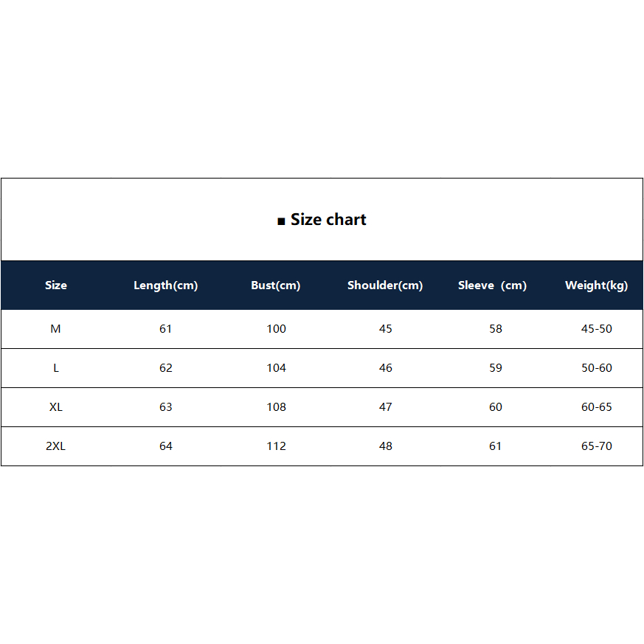Image resolution: width=644 pixels, height=644 pixels.
Task: Click the Size chart title text
Action: (328, 220)
